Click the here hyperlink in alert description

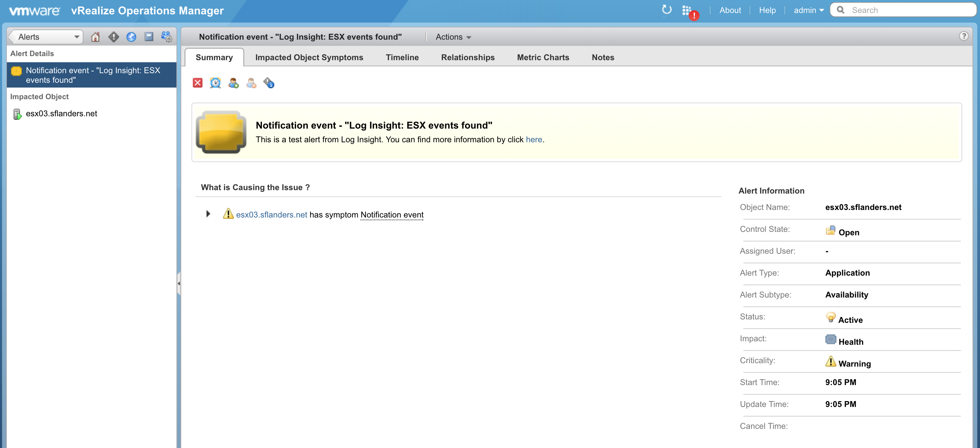click(534, 139)
